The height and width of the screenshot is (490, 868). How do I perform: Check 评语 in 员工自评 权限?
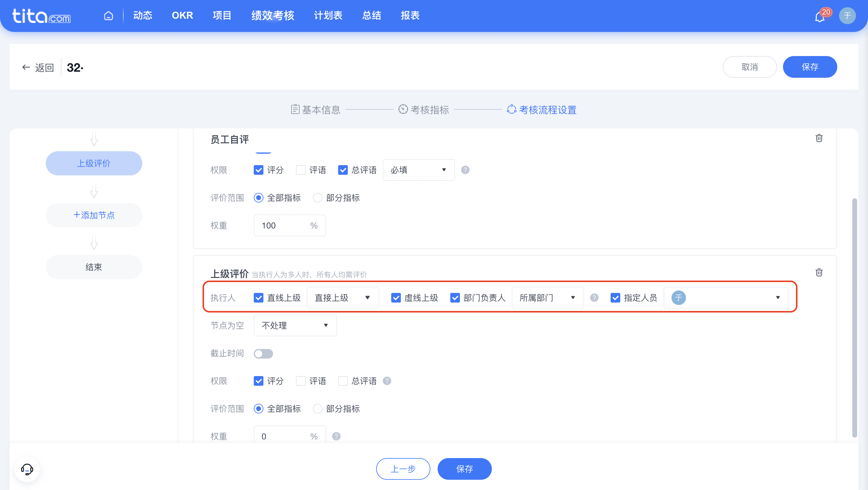pyautogui.click(x=300, y=170)
